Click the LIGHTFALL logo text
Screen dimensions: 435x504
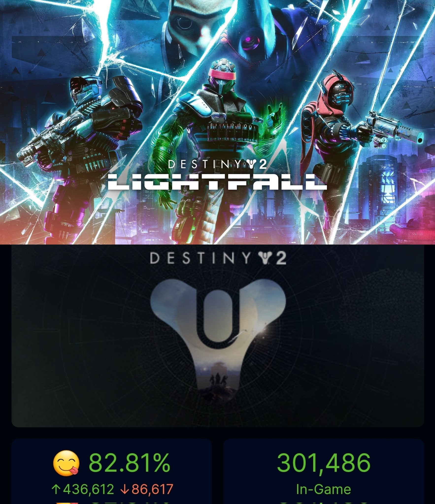(217, 182)
